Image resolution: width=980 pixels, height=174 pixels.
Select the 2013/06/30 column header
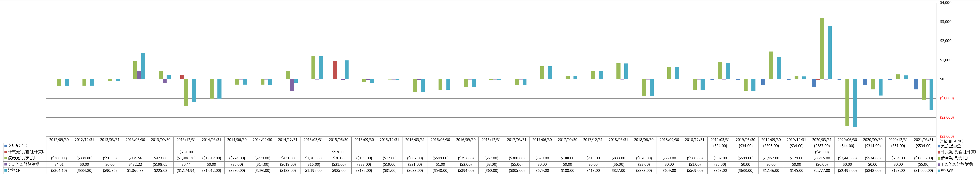coord(135,140)
